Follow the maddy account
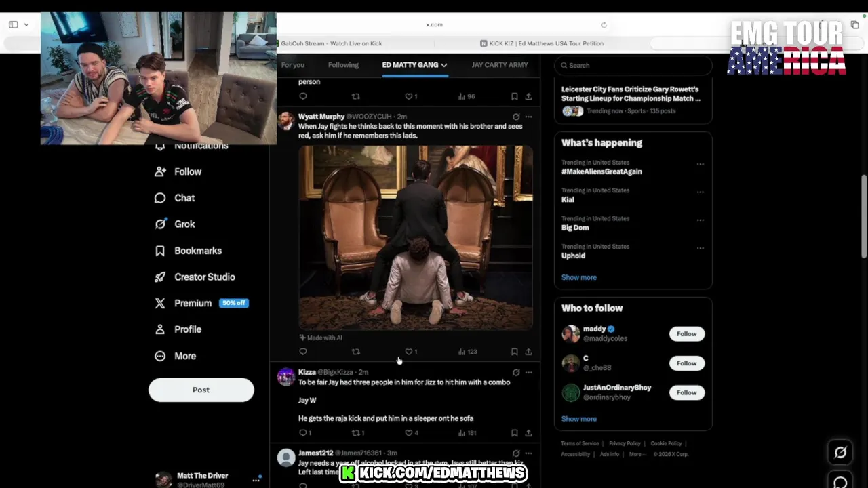868x488 pixels. [686, 333]
